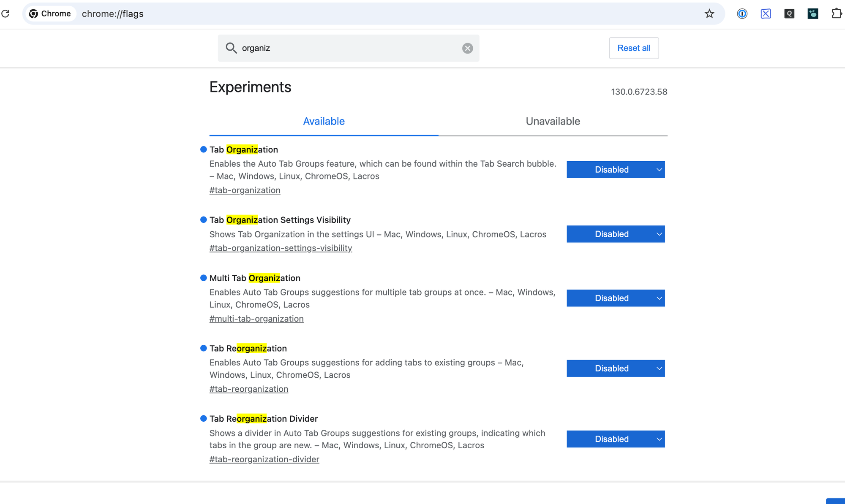
Task: Switch to the Unavailable tab
Action: (x=553, y=122)
